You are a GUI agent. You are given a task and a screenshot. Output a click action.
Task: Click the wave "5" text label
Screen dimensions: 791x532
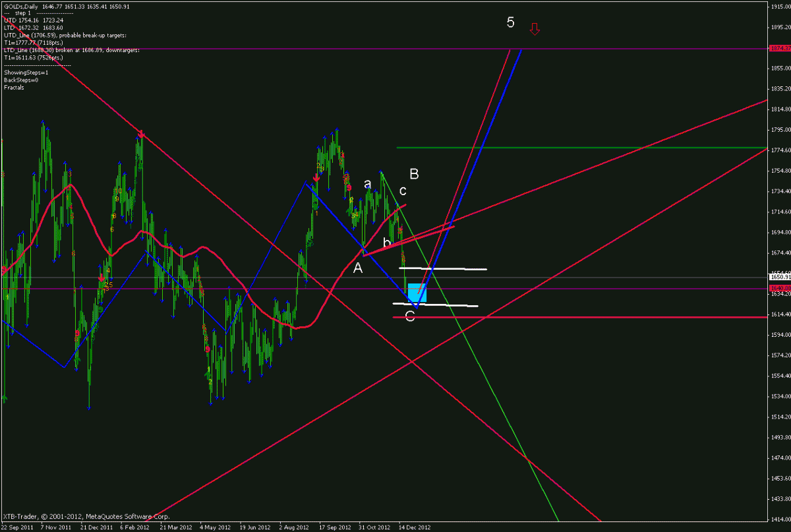click(510, 22)
